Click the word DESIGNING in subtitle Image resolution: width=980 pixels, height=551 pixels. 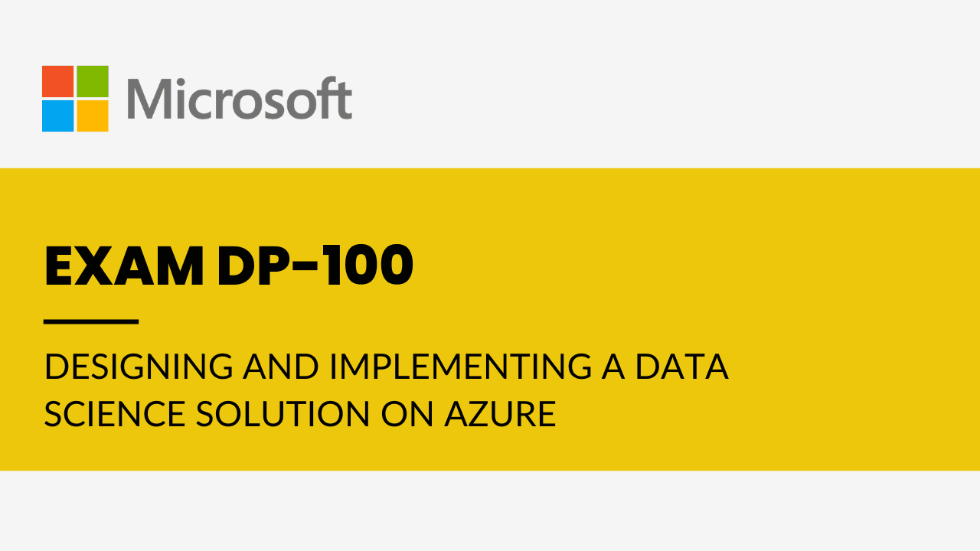pyautogui.click(x=139, y=367)
